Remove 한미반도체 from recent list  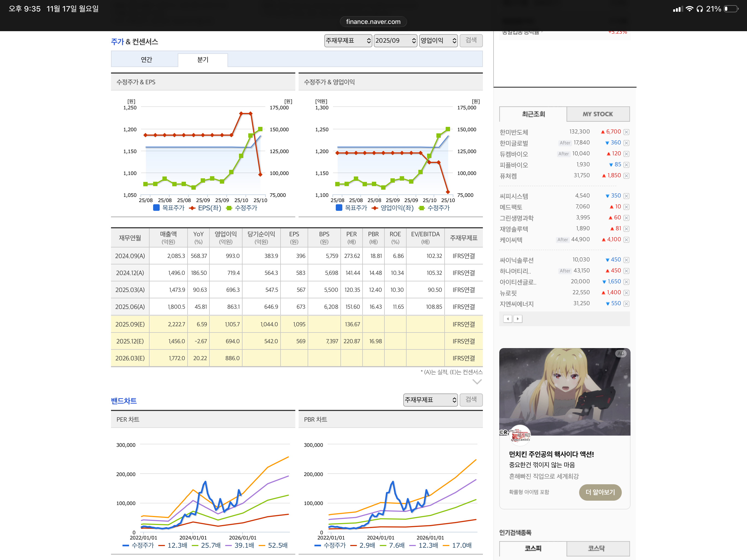pyautogui.click(x=626, y=132)
